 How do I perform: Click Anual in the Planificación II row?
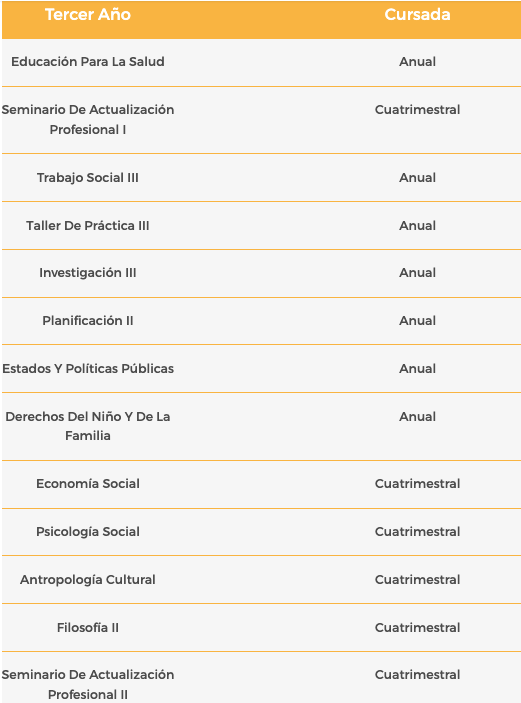pos(417,321)
